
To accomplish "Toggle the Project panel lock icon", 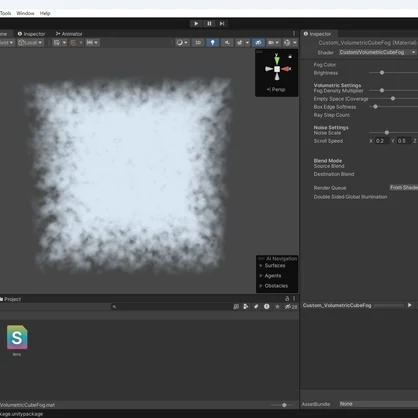I will coord(287,299).
